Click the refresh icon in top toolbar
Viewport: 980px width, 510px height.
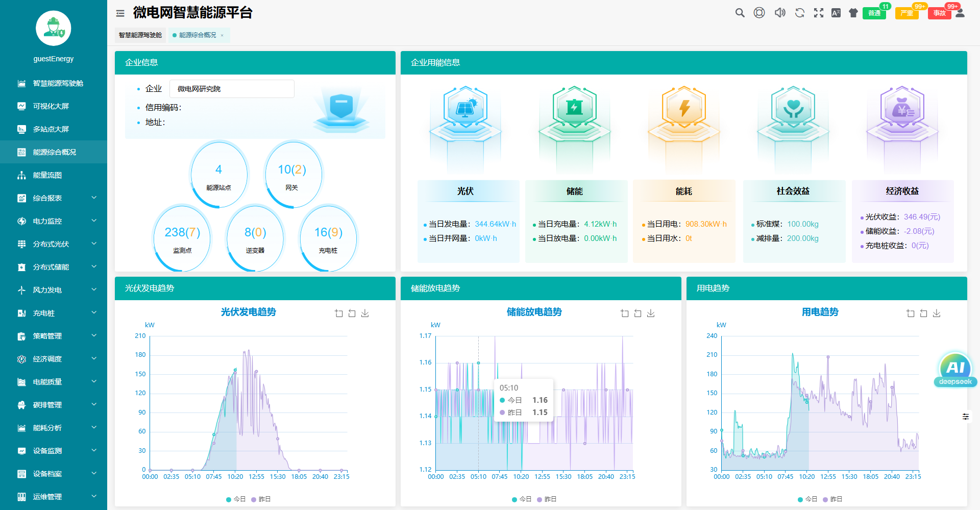point(800,13)
